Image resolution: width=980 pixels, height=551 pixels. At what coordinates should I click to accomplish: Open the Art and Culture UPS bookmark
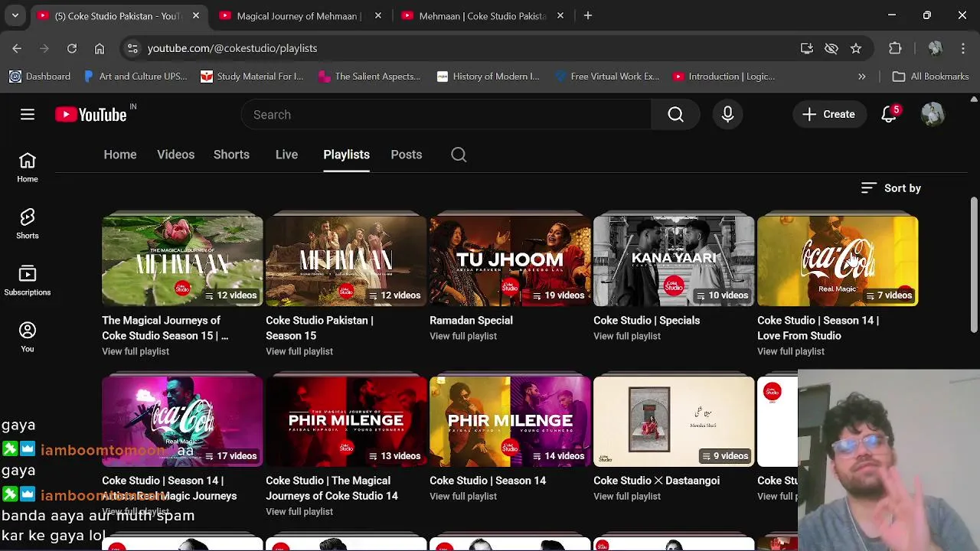(x=136, y=77)
